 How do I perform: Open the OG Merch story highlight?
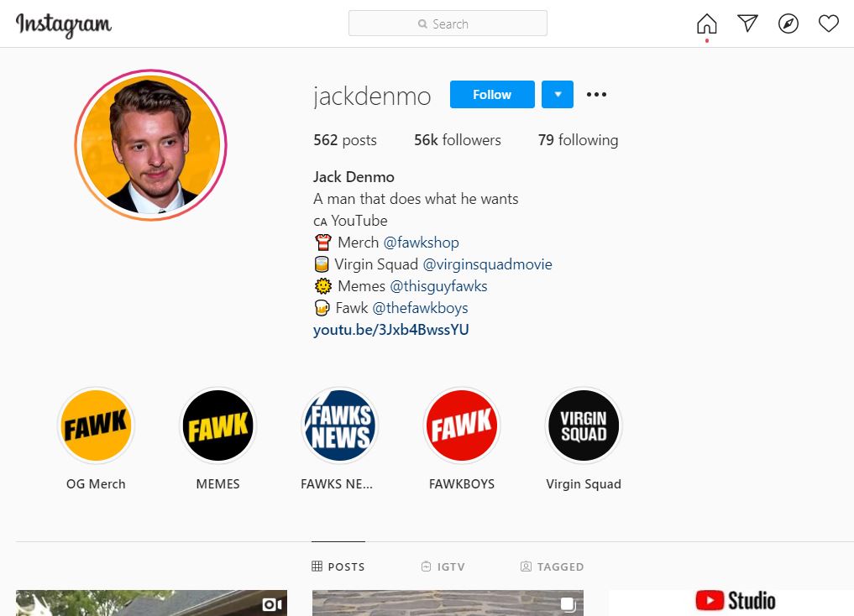tap(96, 425)
